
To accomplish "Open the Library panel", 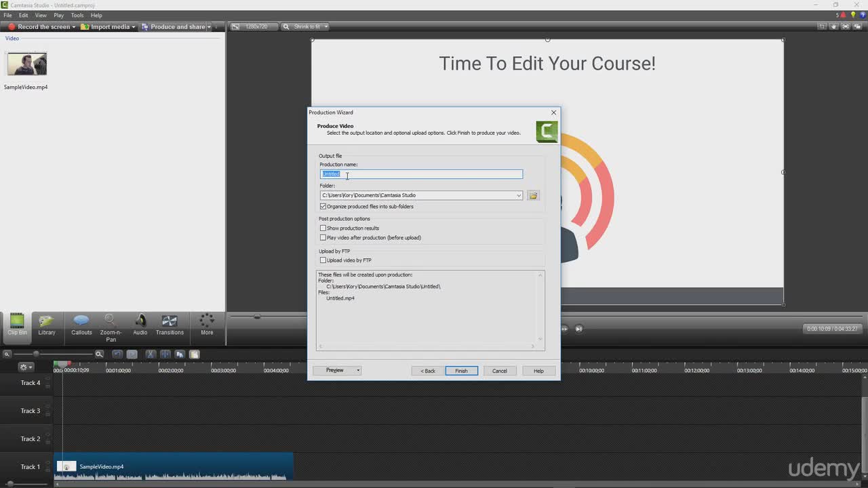I will coord(47,325).
